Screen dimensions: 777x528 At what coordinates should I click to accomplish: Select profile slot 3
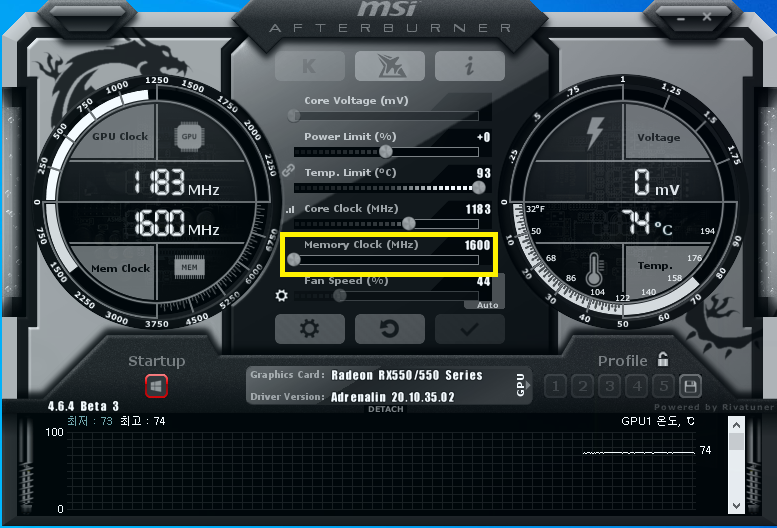tap(610, 386)
